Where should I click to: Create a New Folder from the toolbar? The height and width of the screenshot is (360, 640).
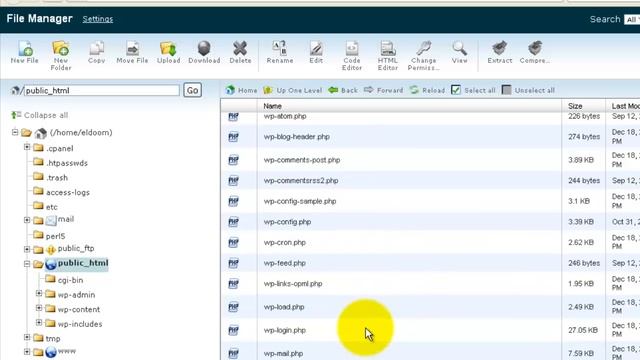(x=61, y=56)
